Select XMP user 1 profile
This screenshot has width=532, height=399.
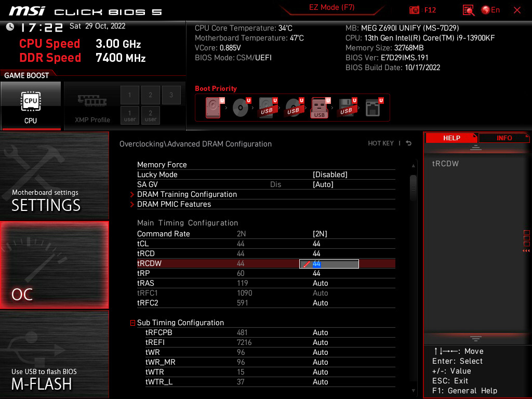[x=129, y=115]
